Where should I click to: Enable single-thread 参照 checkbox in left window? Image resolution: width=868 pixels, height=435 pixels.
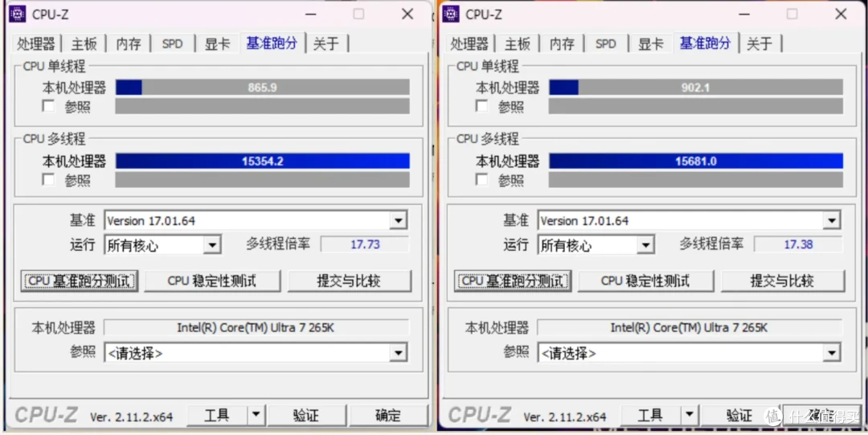click(x=49, y=106)
